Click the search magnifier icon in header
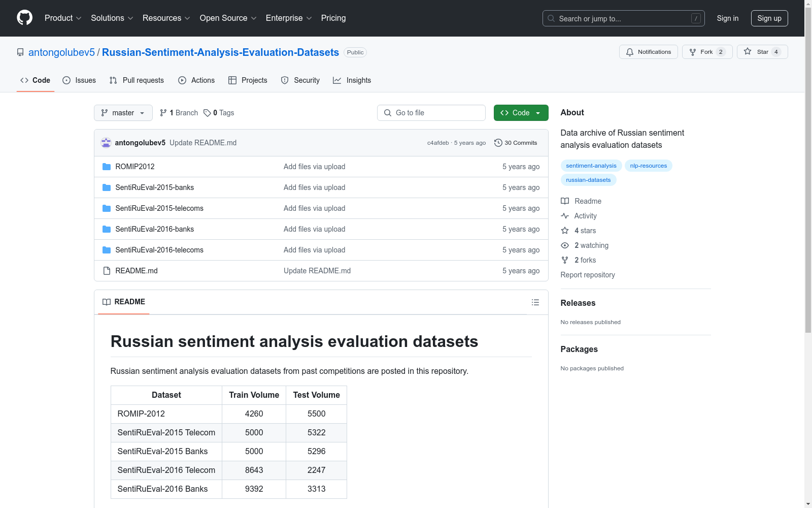The width and height of the screenshot is (812, 508). click(x=551, y=18)
